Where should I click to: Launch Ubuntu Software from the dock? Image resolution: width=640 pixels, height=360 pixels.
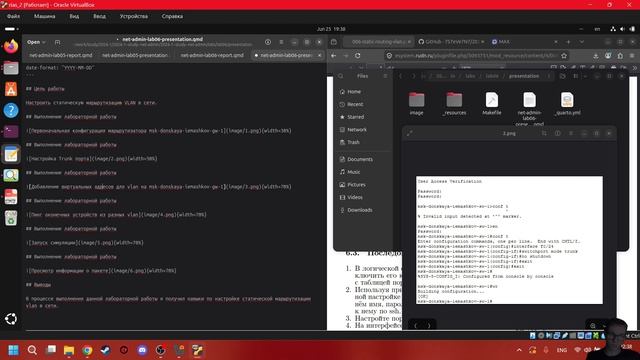pyautogui.click(x=11, y=89)
